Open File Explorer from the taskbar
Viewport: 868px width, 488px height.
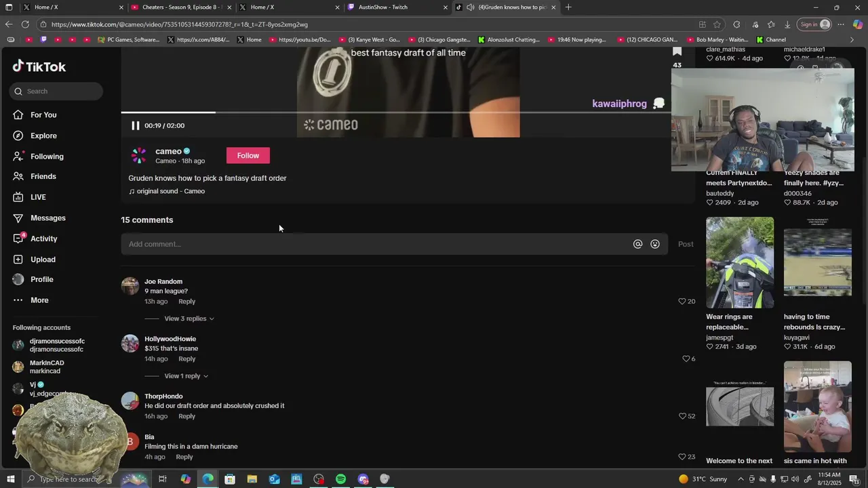pos(252,479)
